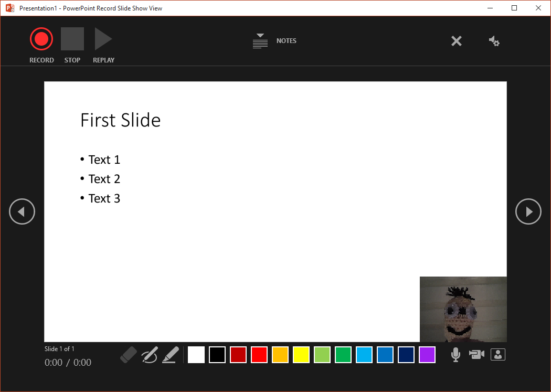Select the bright red ink color

259,355
